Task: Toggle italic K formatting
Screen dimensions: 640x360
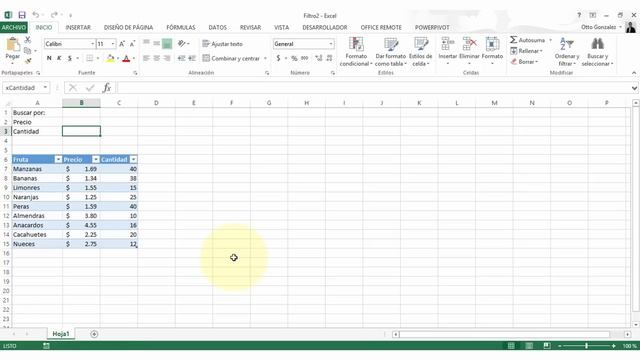Action: tap(59, 58)
